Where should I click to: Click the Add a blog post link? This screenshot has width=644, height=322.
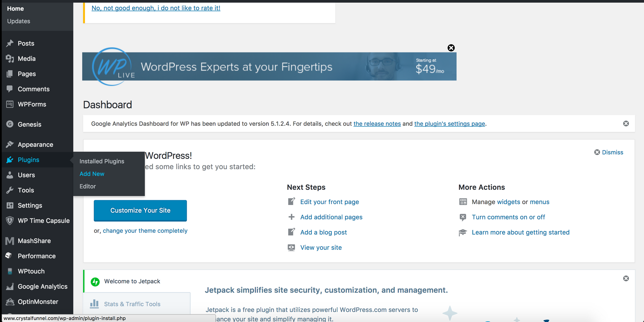coord(323,232)
